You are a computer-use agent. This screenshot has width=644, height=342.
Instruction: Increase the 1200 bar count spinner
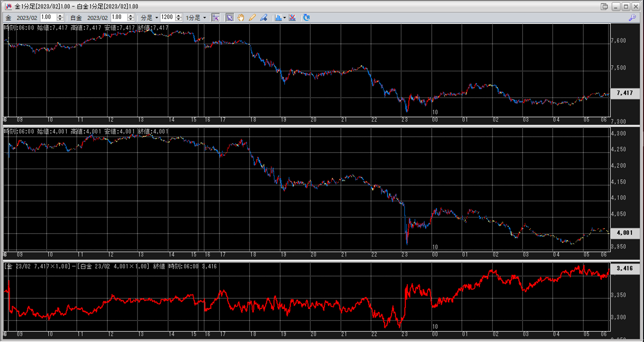tap(179, 16)
